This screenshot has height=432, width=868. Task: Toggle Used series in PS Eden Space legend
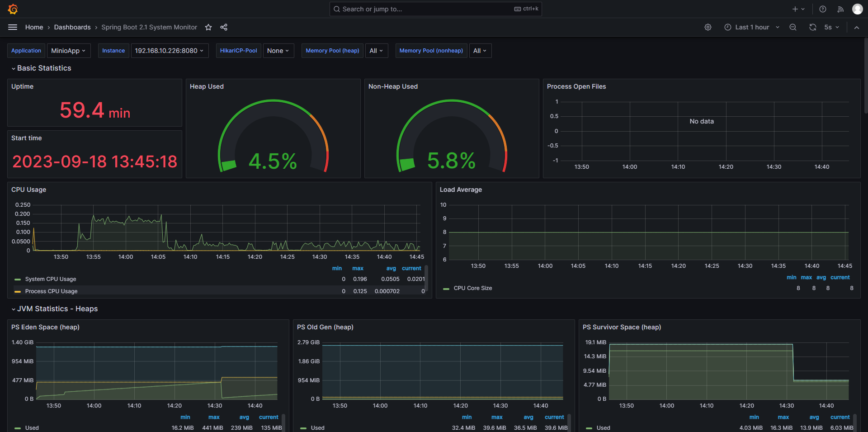click(32, 427)
